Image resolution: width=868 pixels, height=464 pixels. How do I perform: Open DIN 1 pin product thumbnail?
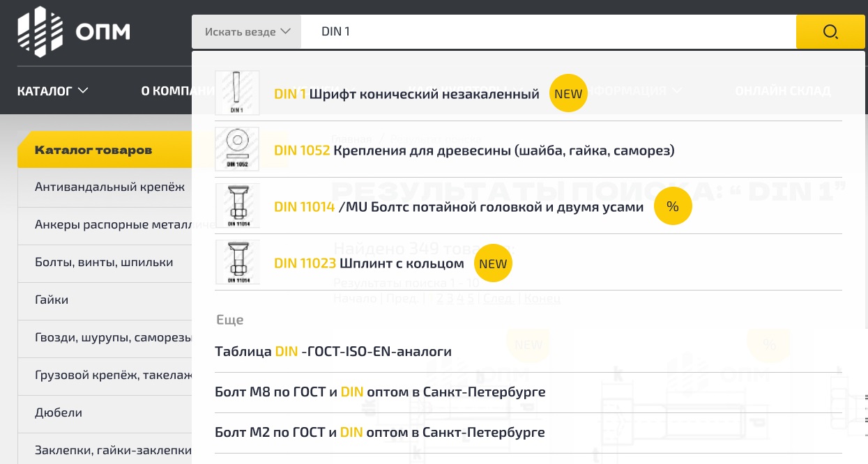(237, 93)
